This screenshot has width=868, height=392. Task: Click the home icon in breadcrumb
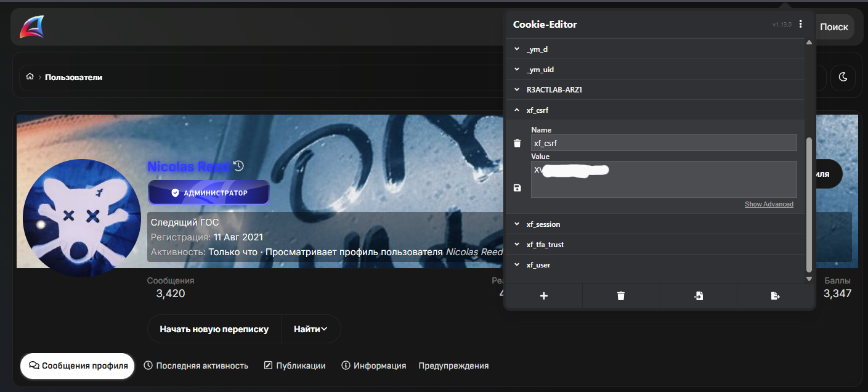tap(30, 77)
